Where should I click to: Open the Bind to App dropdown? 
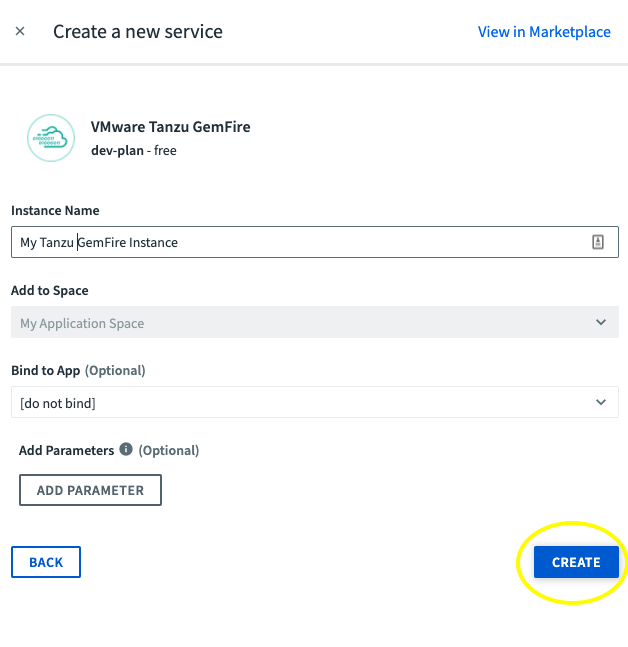click(314, 403)
